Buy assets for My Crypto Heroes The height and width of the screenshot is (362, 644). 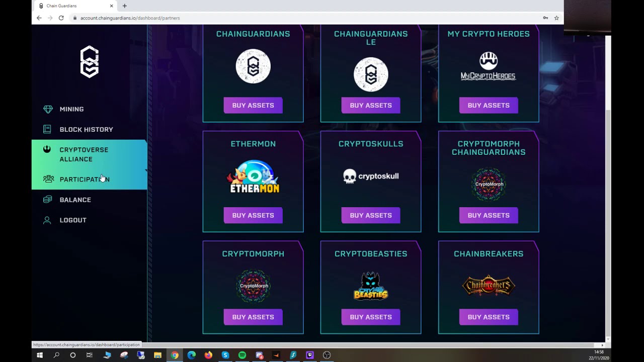(489, 105)
